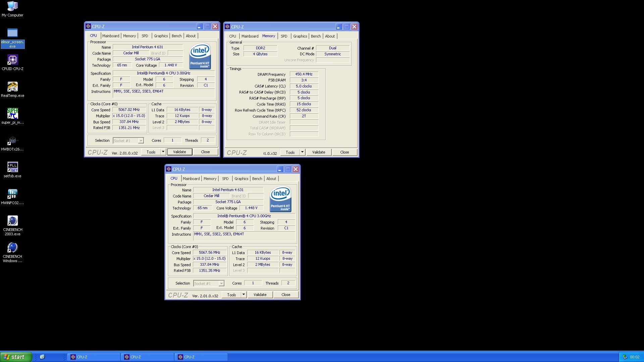Open the My Computer desktop icon
Image resolution: width=644 pixels, height=362 pixels.
click(x=12, y=9)
